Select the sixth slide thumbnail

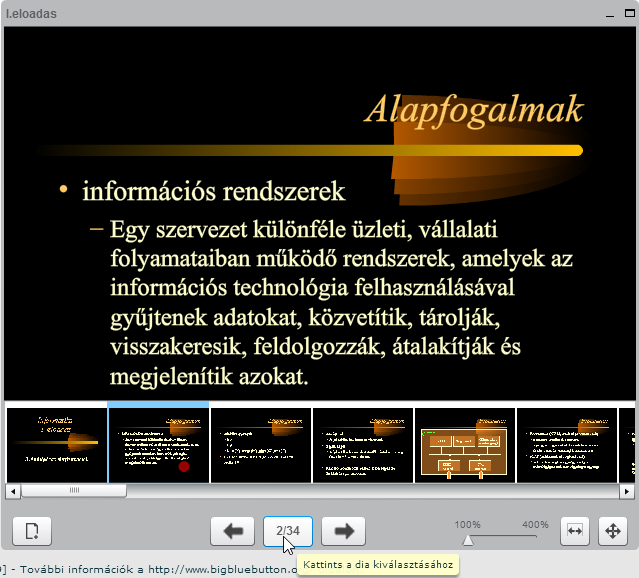pos(566,445)
